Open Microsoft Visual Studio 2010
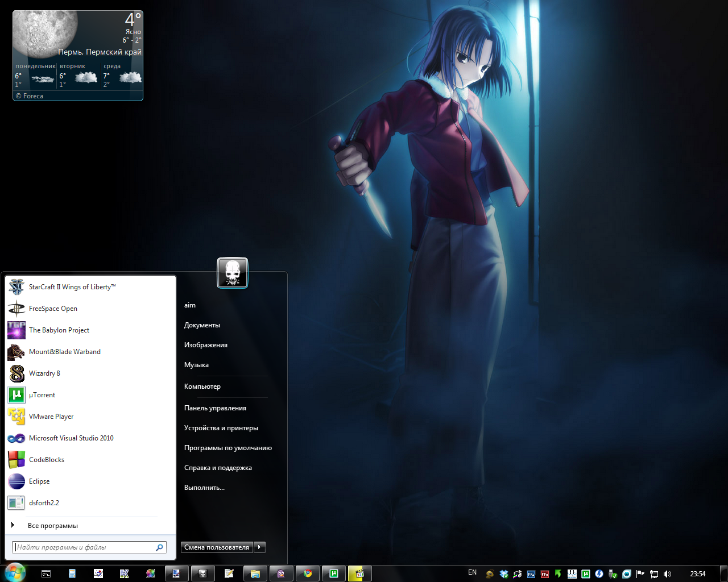The image size is (728, 582). 71,438
